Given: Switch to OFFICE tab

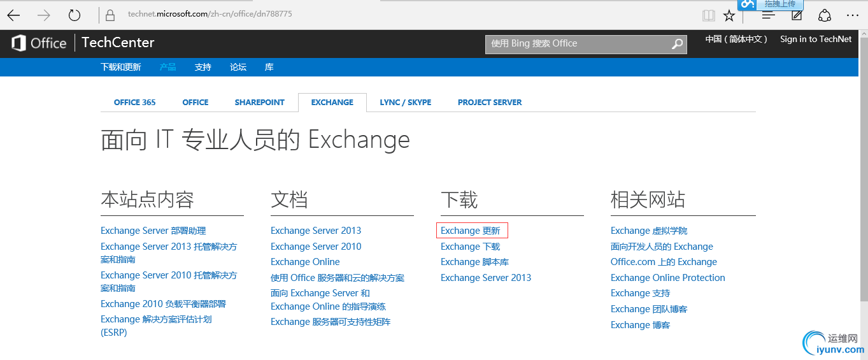Looking at the screenshot, I should point(196,102).
